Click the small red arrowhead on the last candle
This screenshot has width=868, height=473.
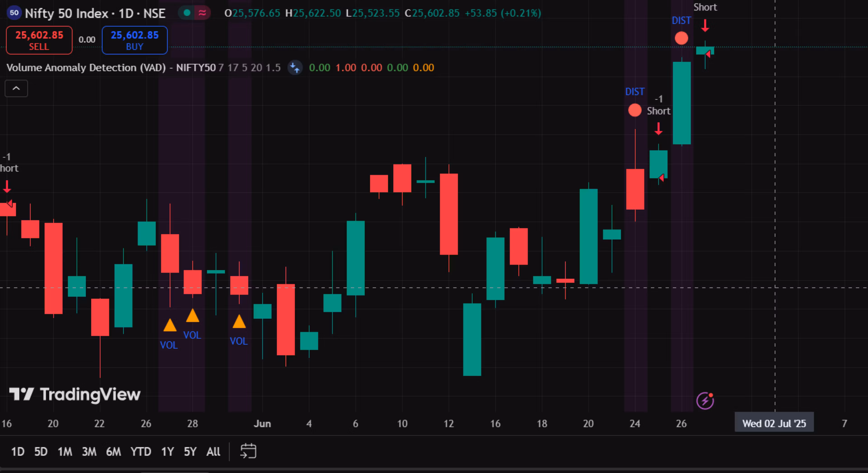coord(708,54)
